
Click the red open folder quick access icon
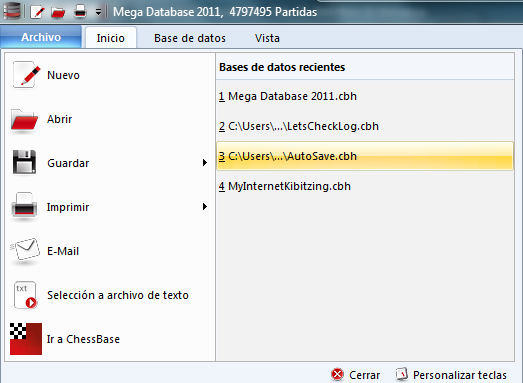58,12
